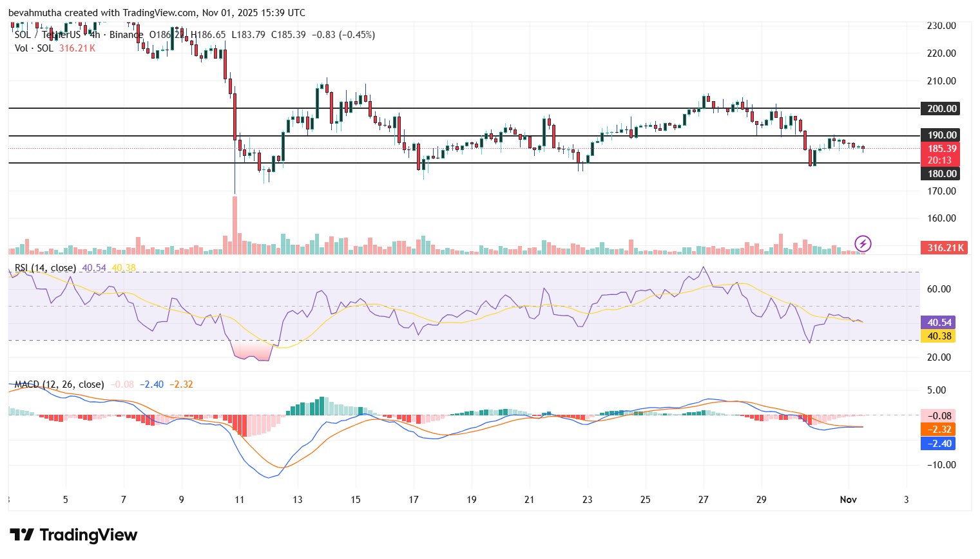Click the 17 date on time axis
The width and height of the screenshot is (980, 559).
tap(414, 499)
